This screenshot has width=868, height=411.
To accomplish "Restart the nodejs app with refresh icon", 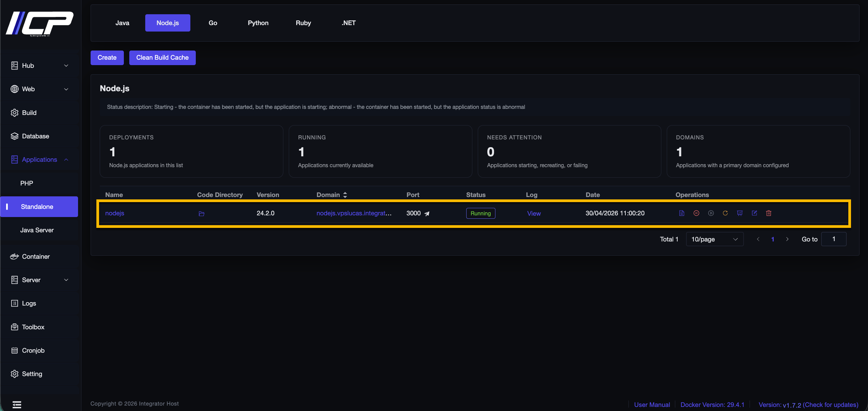I will tap(725, 213).
